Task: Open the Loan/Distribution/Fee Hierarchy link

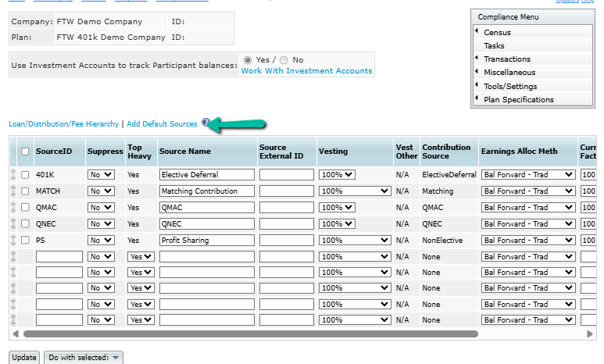Action: click(x=63, y=124)
